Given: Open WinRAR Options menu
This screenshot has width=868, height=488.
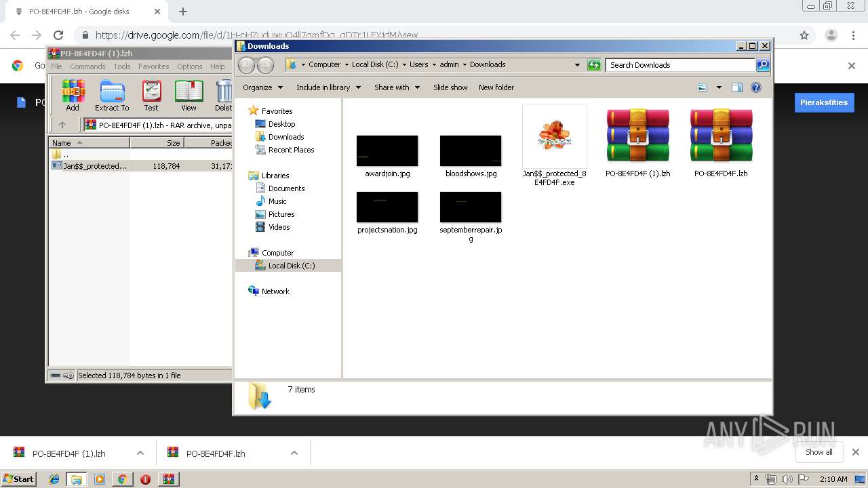Looking at the screenshot, I should [190, 66].
